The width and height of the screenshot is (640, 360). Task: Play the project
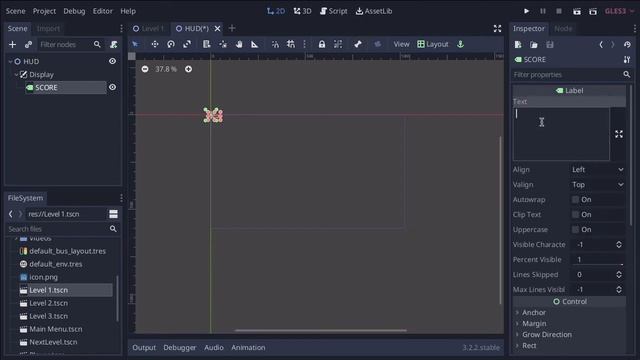point(527,11)
